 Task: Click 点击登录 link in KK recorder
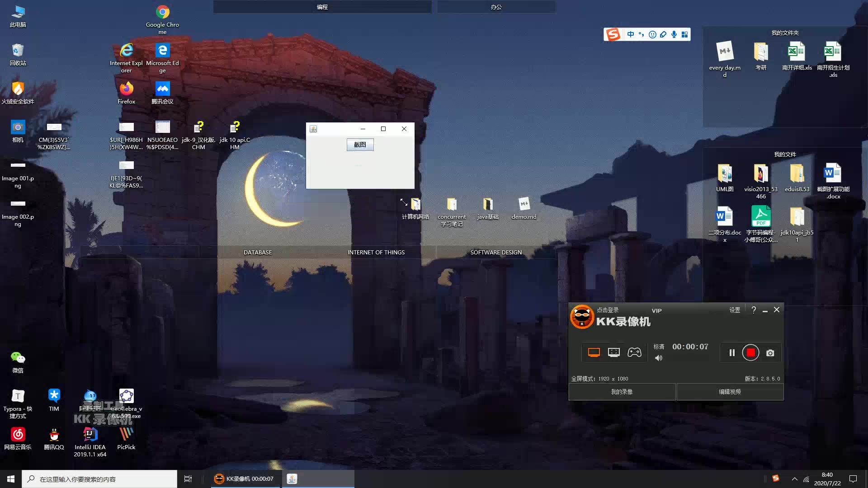tap(608, 310)
